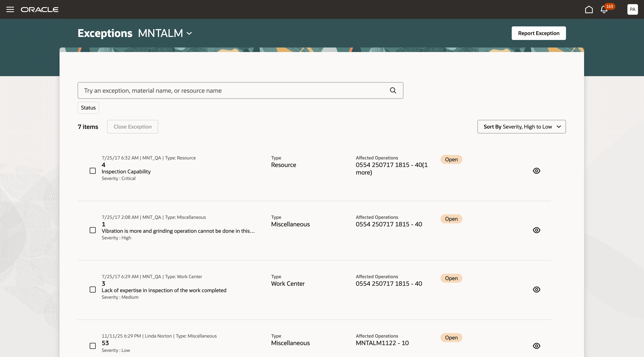Viewport: 644px width, 357px height.
Task: Check the vibration exception row
Action: [x=93, y=230]
